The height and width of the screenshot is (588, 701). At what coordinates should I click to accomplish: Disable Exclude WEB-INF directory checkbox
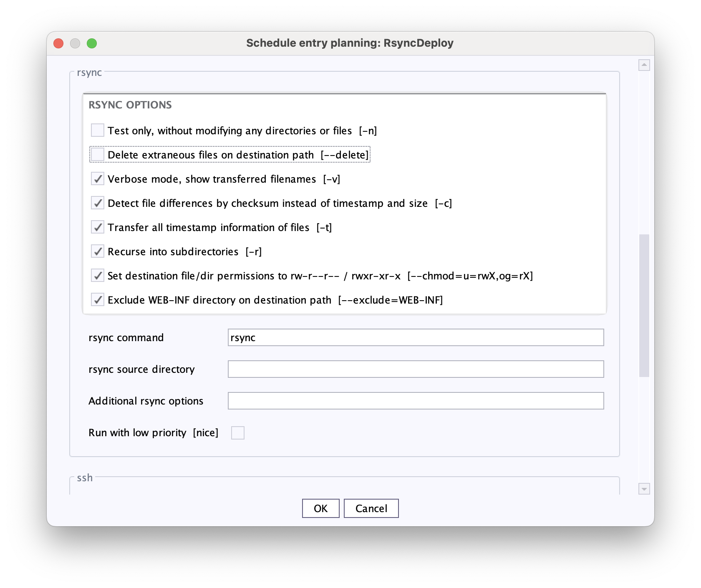click(98, 300)
